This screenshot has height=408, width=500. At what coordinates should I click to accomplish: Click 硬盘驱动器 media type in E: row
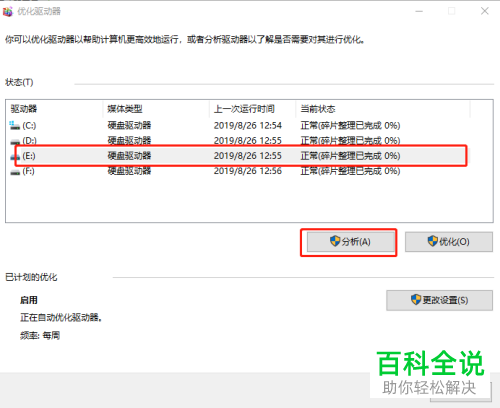129,156
